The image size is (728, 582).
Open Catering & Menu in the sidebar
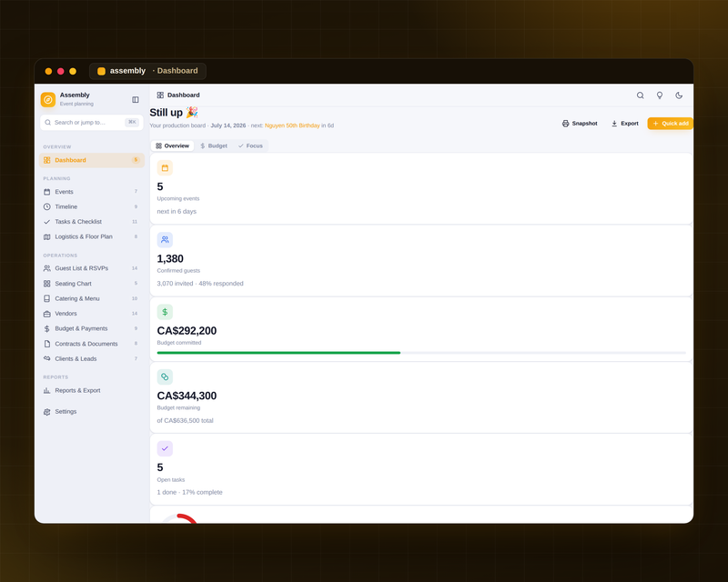[92, 298]
